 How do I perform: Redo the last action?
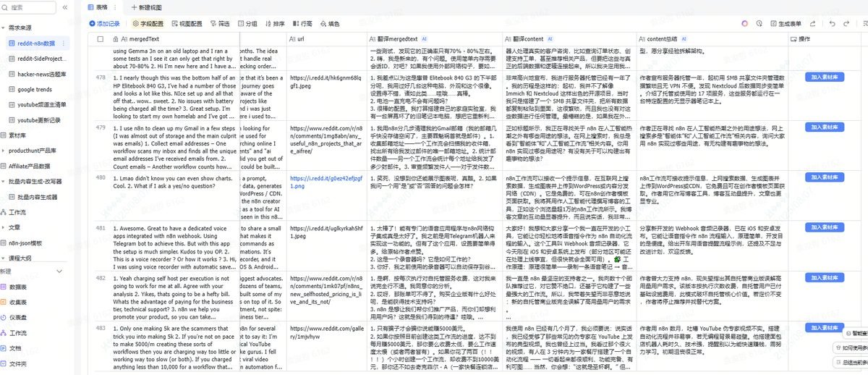tap(846, 23)
